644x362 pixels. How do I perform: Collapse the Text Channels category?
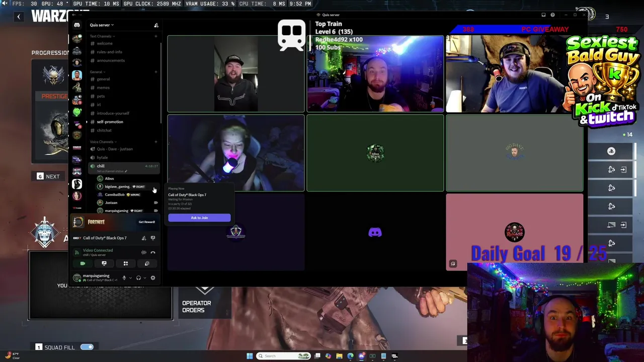point(102,36)
